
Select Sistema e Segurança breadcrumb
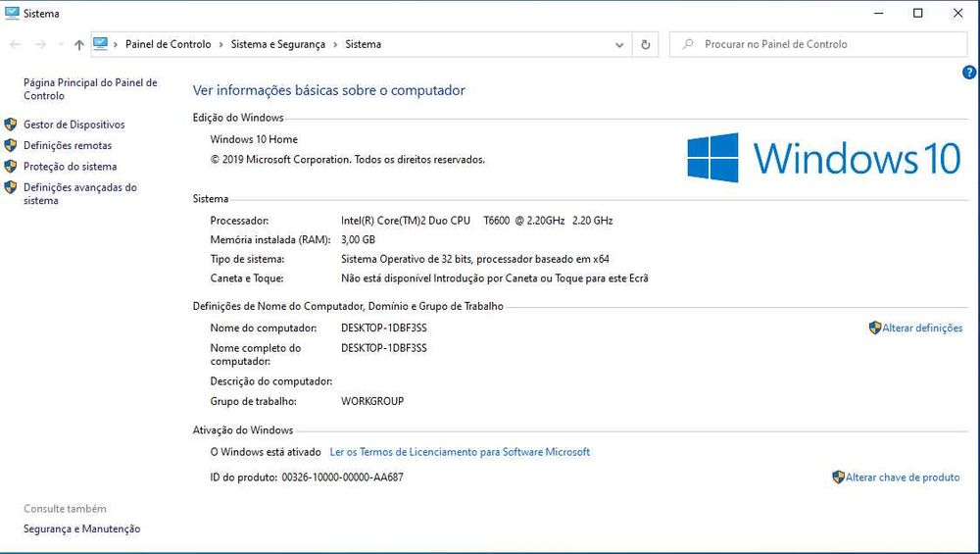pos(278,44)
